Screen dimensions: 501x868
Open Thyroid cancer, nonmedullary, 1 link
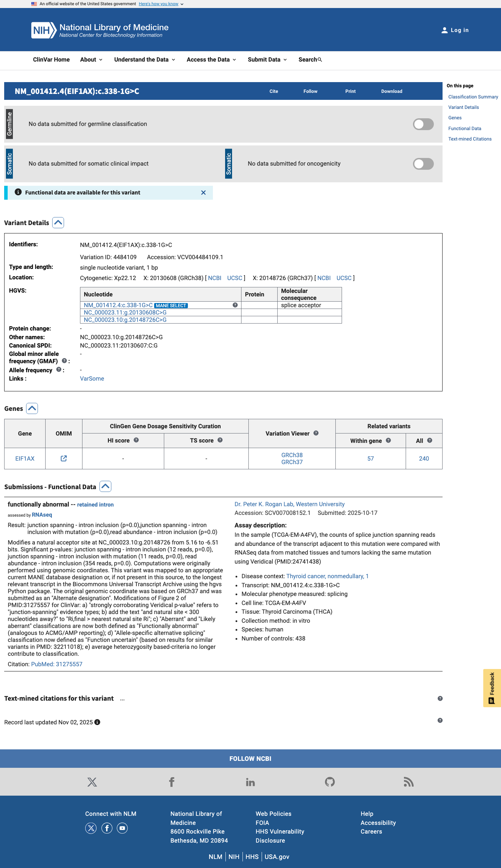tap(327, 576)
